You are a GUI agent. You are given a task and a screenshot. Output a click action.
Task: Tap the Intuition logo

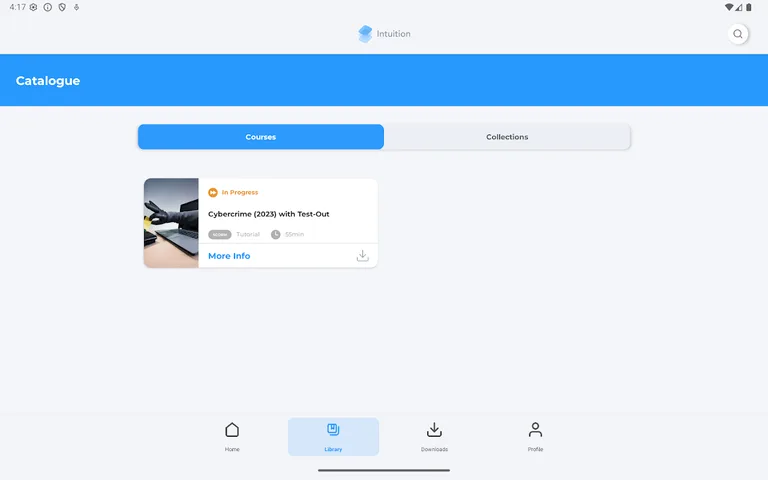tap(384, 34)
